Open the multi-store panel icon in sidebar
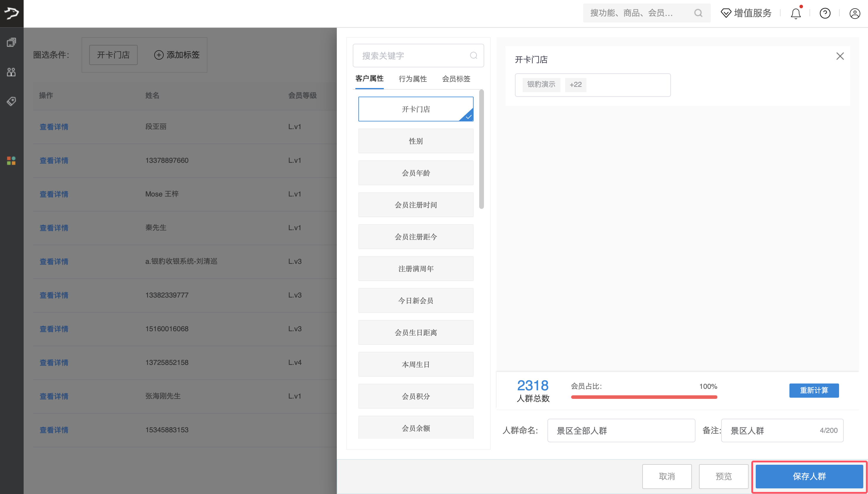The image size is (868, 494). tap(11, 42)
